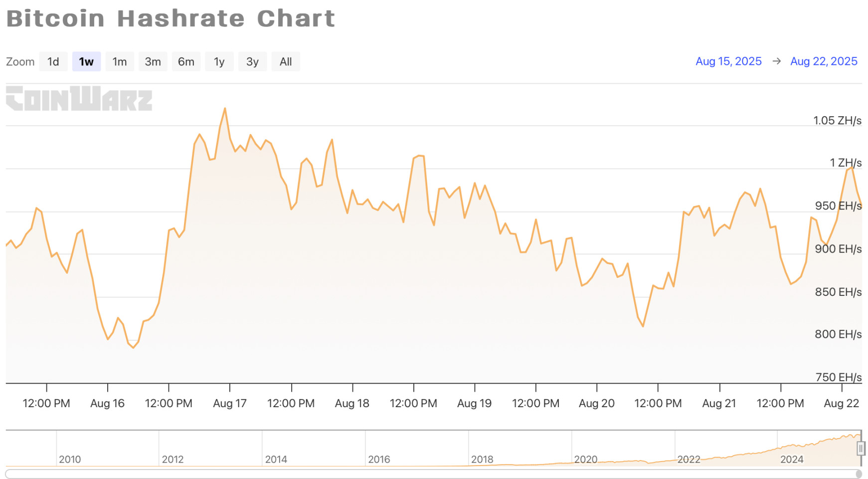Click 2018 in the navigator timeline
This screenshot has width=868, height=479.
(482, 459)
